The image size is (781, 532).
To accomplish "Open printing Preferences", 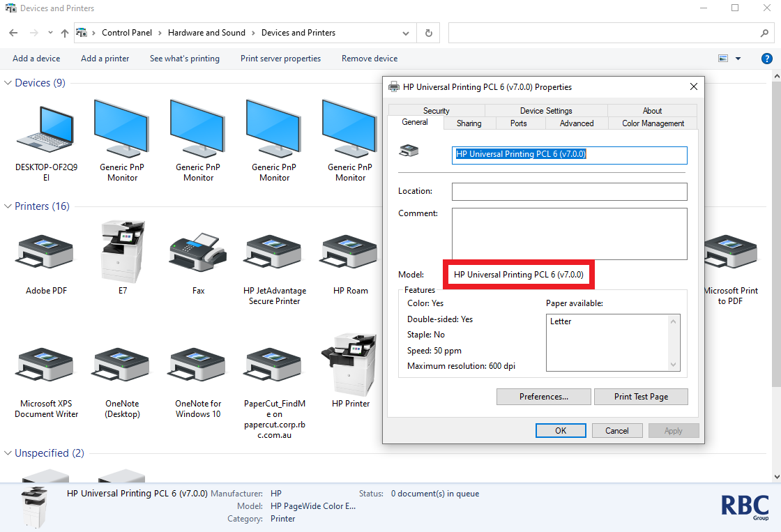I will click(543, 396).
